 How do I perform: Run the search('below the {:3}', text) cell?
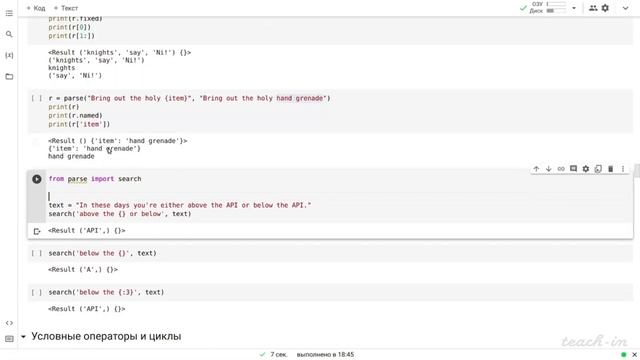point(37,293)
